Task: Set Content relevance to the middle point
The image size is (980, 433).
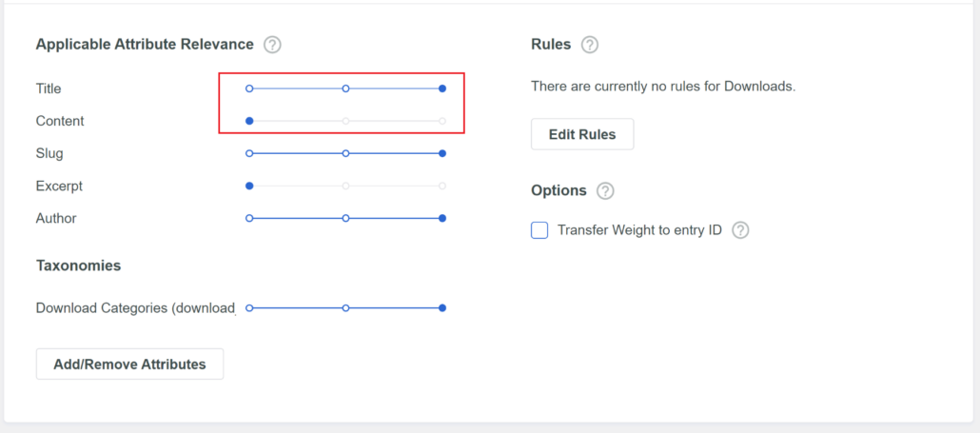Action: [x=345, y=121]
